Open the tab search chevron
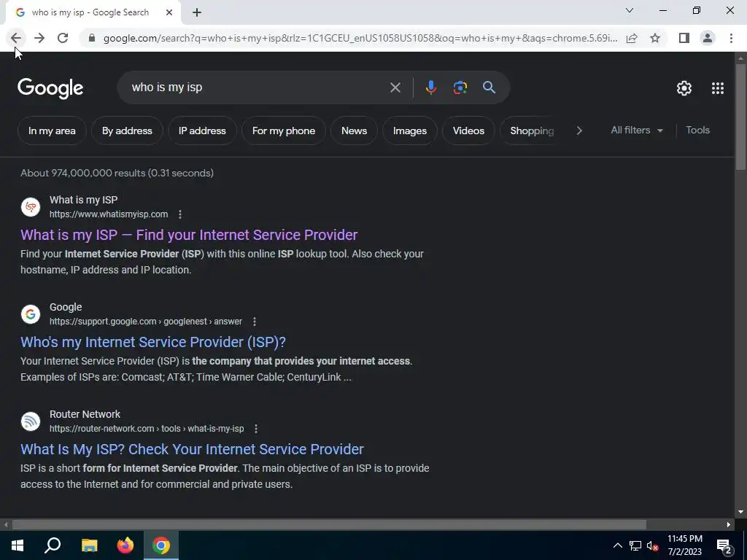The width and height of the screenshot is (747, 560). 630,10
